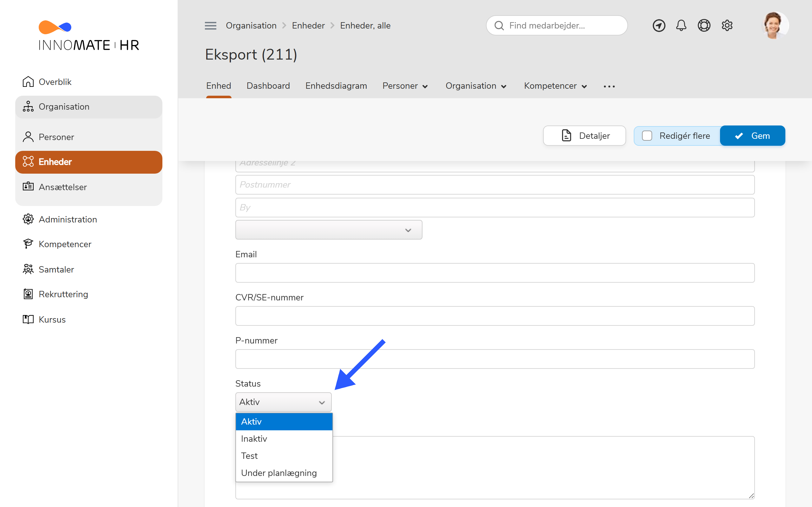The width and height of the screenshot is (812, 507).
Task: Click the notification bell icon
Action: pos(681,25)
